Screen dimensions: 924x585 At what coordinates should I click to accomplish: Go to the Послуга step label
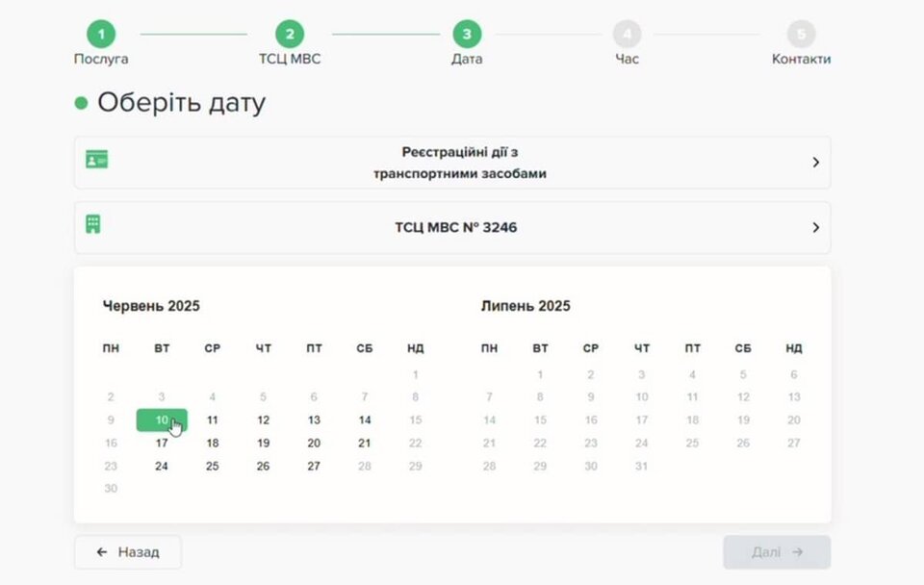pyautogui.click(x=101, y=60)
